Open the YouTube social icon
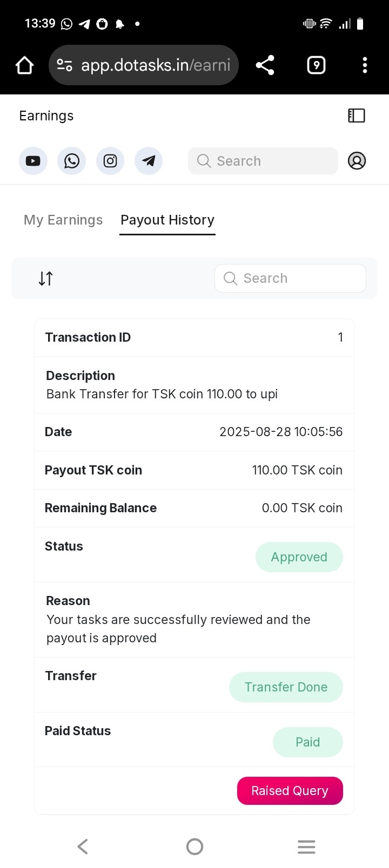The width and height of the screenshot is (389, 868). click(x=33, y=161)
